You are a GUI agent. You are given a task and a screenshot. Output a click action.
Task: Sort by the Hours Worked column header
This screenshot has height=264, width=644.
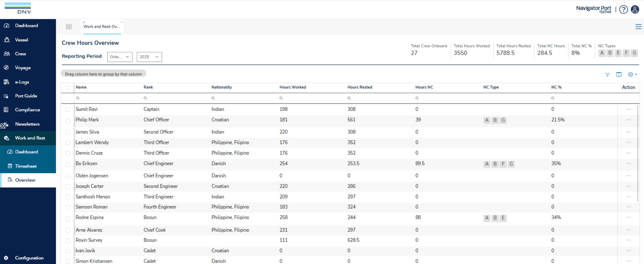point(293,87)
